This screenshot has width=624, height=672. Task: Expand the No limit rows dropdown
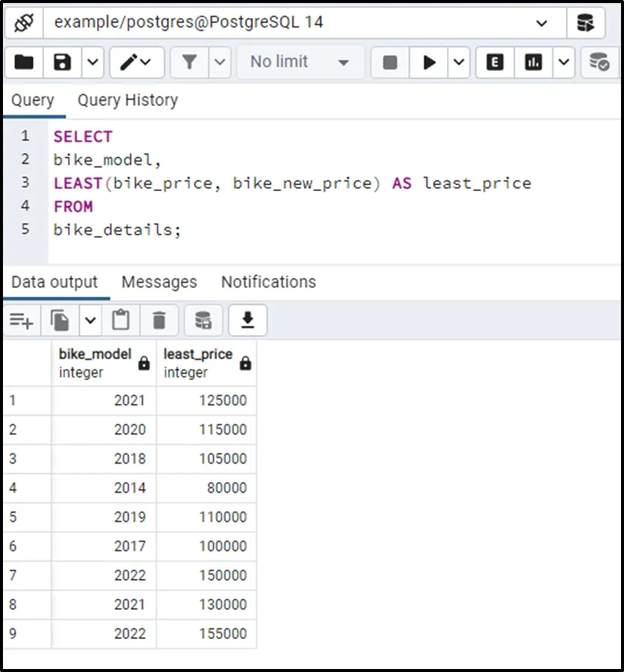click(x=343, y=62)
